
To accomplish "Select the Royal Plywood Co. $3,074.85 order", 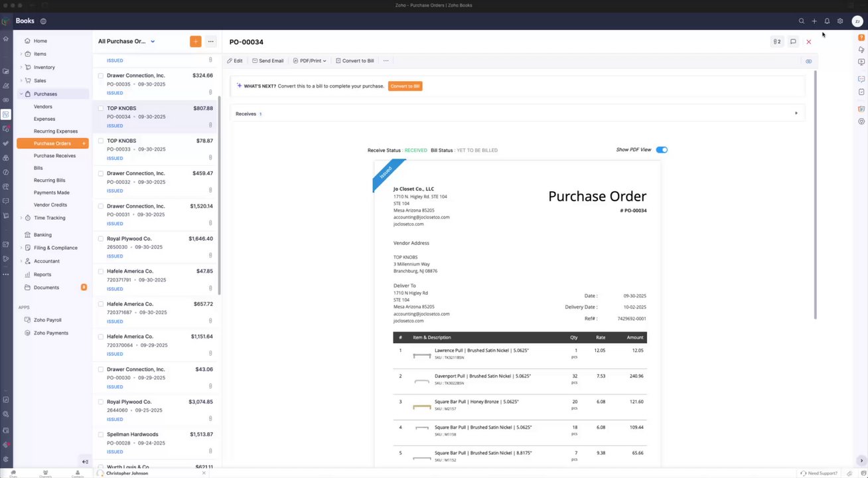I will (157, 410).
